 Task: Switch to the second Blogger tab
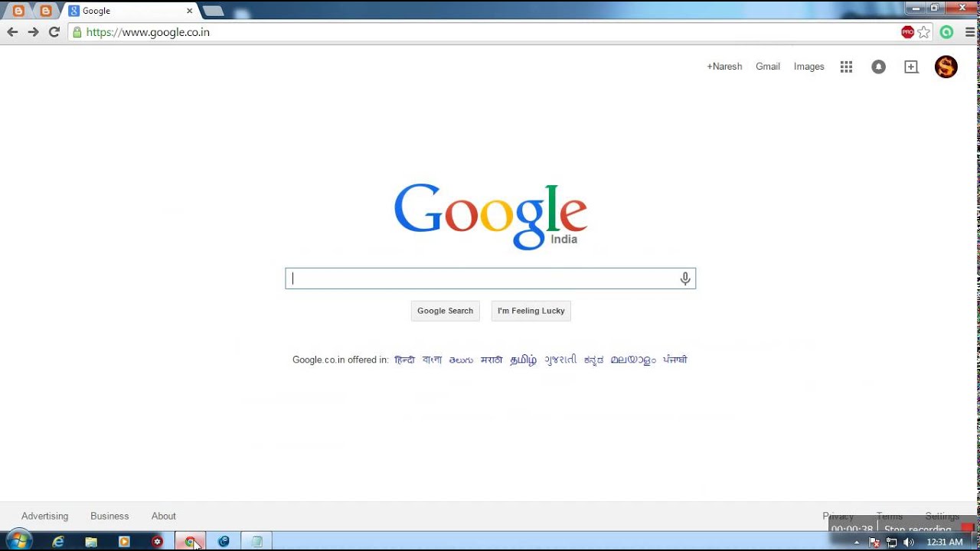45,11
